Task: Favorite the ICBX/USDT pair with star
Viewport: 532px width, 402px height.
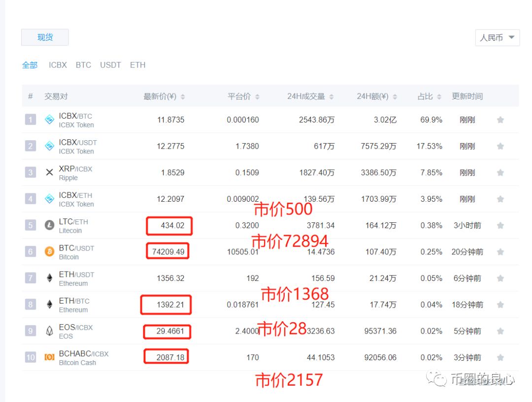Action: [500, 146]
